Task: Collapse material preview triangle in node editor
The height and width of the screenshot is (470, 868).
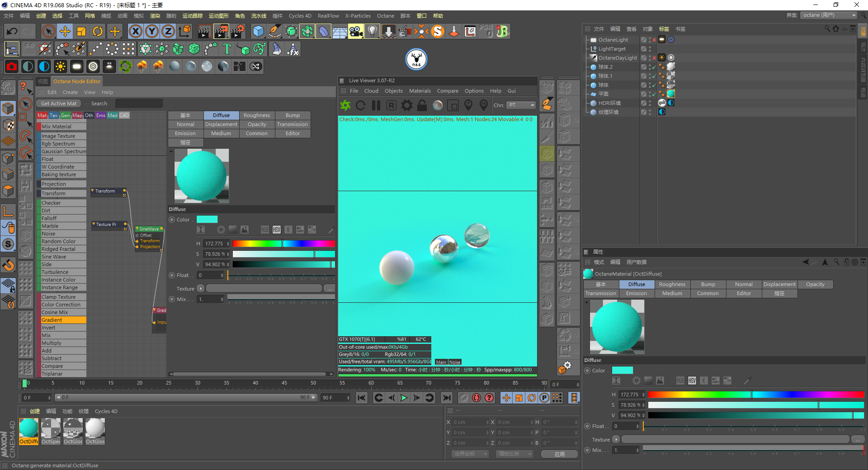Action: tap(171, 152)
